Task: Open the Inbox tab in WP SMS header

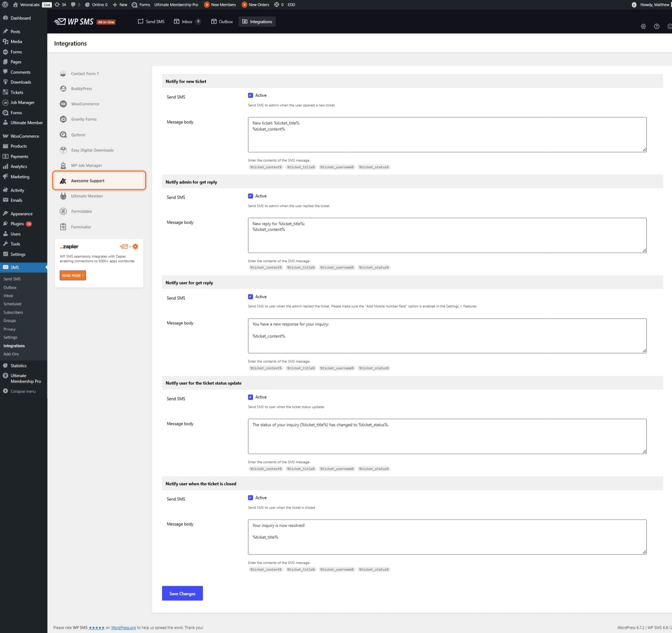Action: (x=187, y=21)
